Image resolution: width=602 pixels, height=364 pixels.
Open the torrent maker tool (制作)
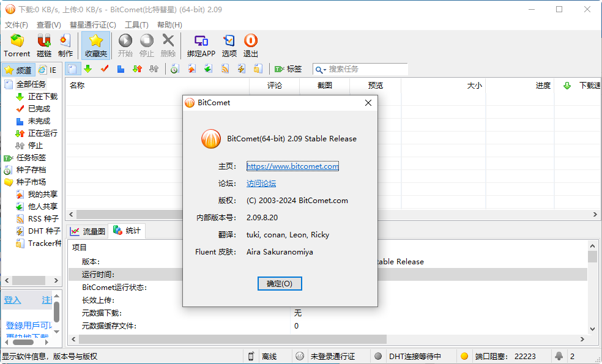65,45
